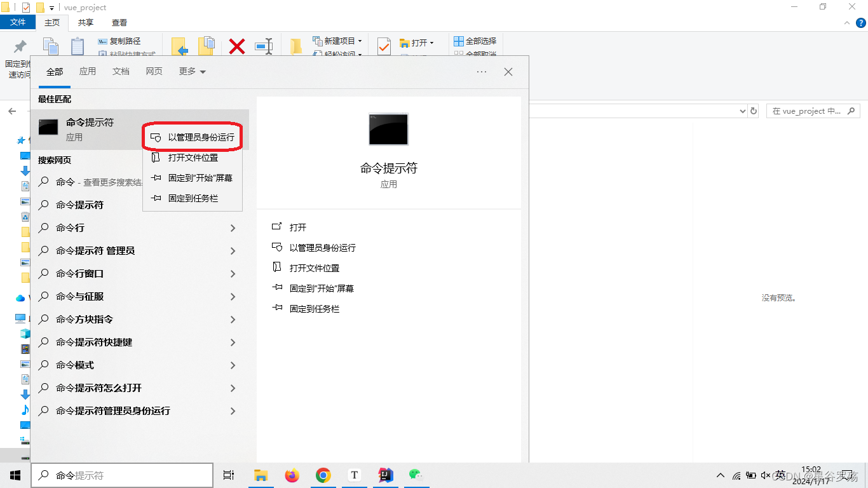Open the sound volume control in system tray
The image size is (868, 488).
766,475
